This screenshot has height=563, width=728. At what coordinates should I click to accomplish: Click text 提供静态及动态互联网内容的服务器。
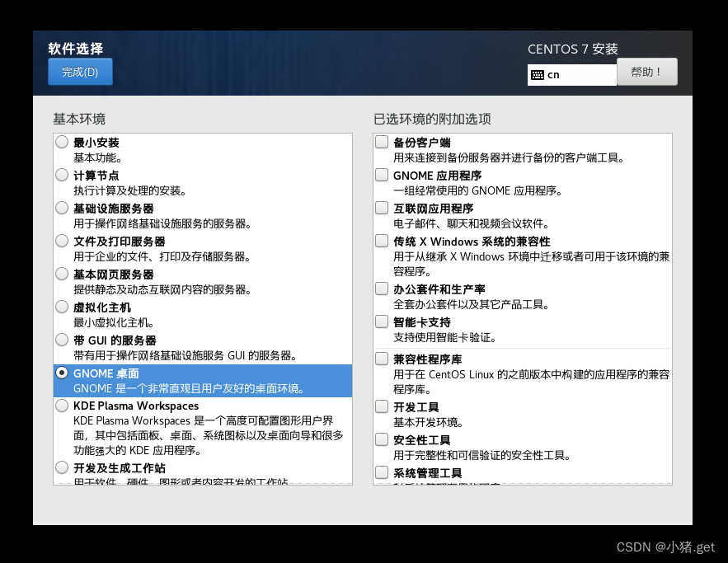(x=162, y=289)
